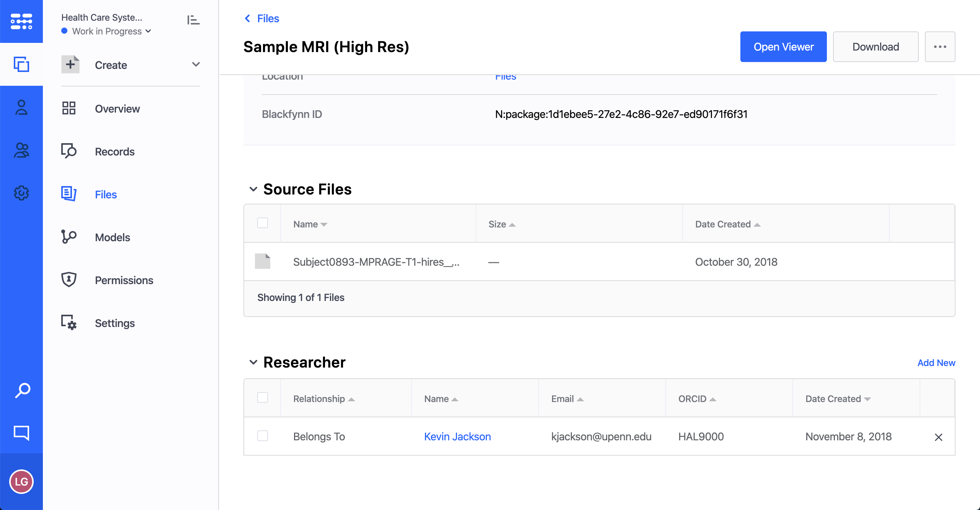Image resolution: width=980 pixels, height=510 pixels.
Task: Expand the Create dropdown chevron
Action: point(196,64)
